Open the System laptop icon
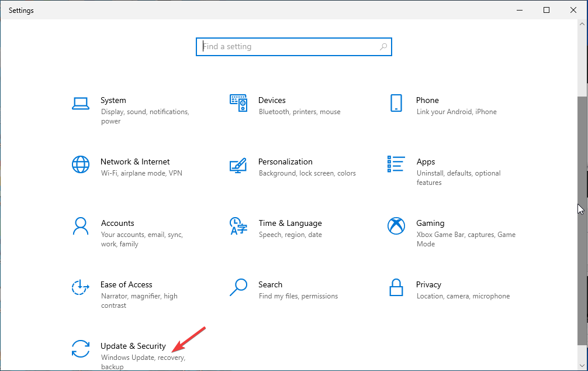This screenshot has height=371, width=588. [80, 103]
